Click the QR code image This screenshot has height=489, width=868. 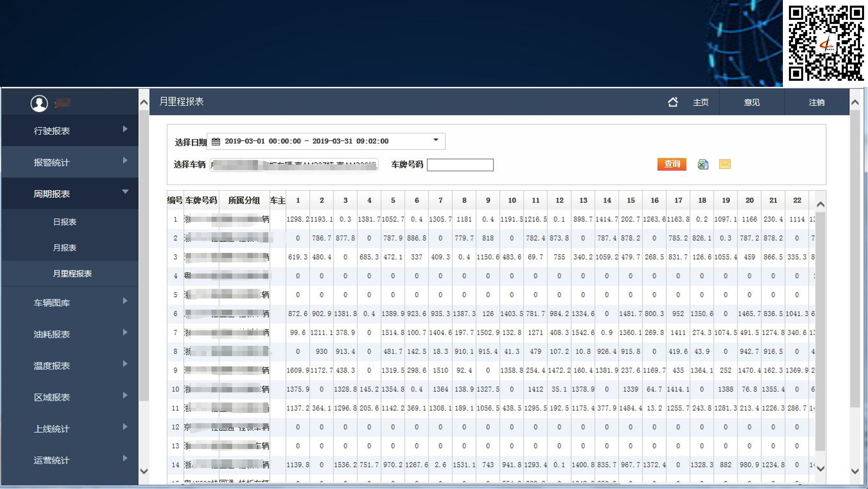click(x=825, y=43)
